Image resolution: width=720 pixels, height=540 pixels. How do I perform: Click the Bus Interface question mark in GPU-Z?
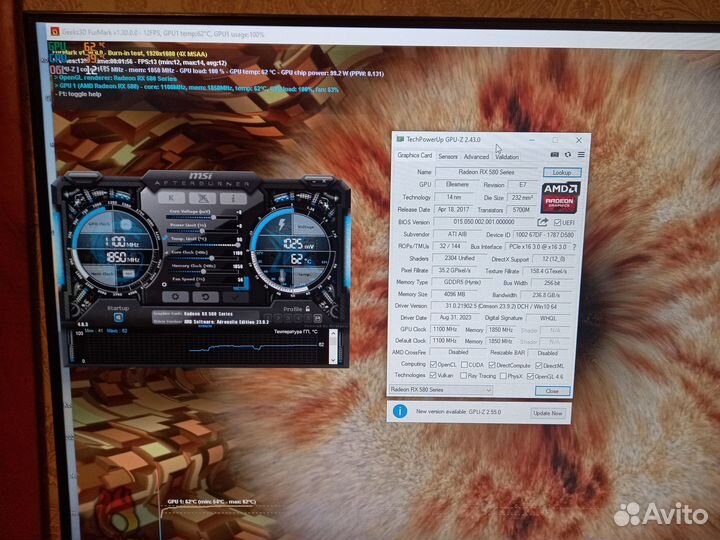(x=574, y=247)
